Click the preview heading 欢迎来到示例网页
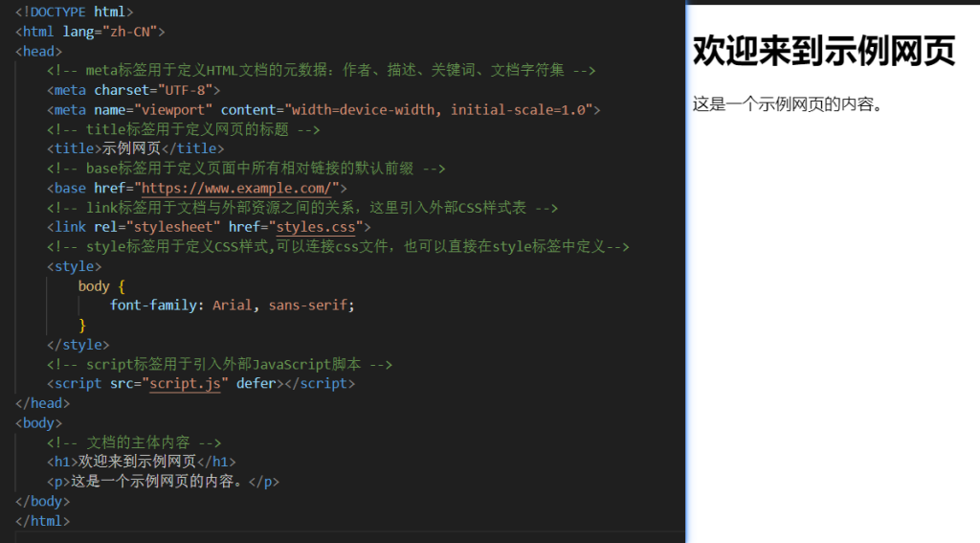The width and height of the screenshot is (980, 543). [823, 52]
